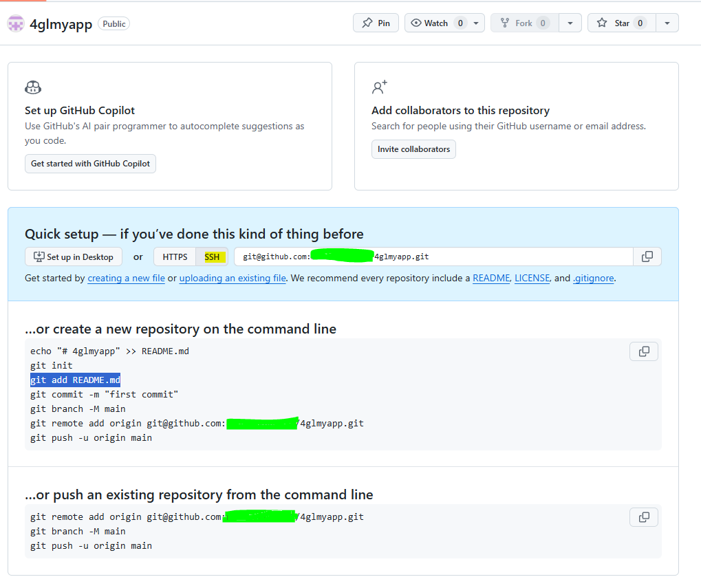Click the add collaborator person icon
Viewport: 701px width, 588px height.
[x=380, y=87]
